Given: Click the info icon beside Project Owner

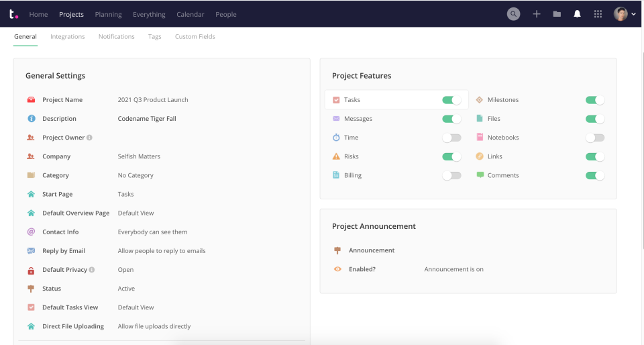Looking at the screenshot, I should 89,138.
